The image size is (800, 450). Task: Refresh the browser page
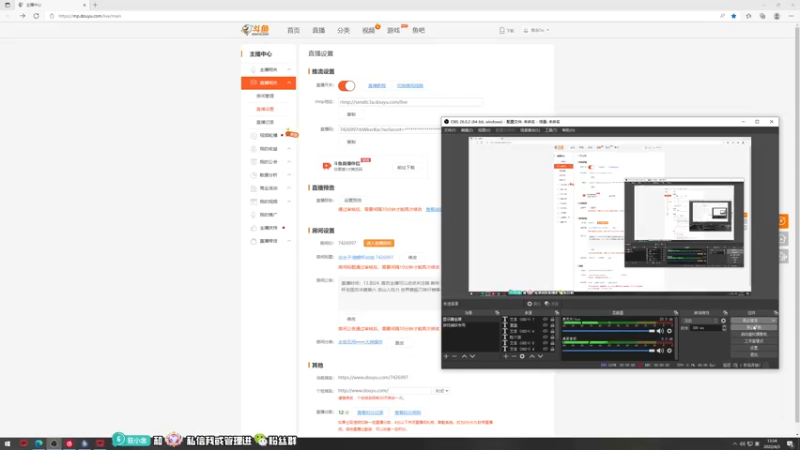[x=36, y=16]
